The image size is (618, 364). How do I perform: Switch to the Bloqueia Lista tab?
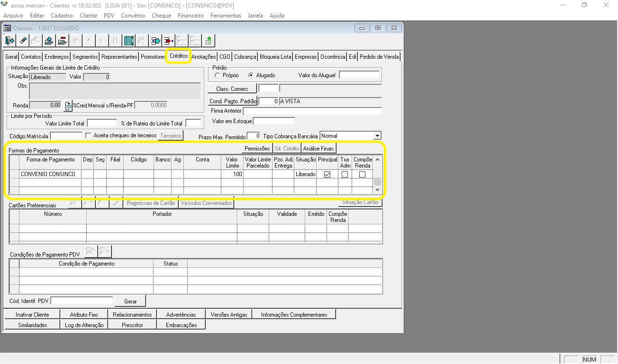tap(275, 57)
